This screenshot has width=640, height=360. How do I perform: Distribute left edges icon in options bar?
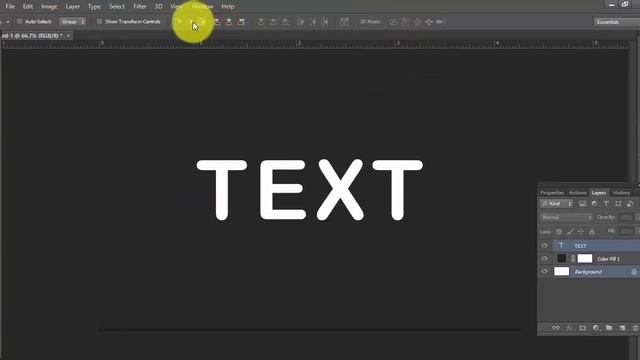click(301, 22)
